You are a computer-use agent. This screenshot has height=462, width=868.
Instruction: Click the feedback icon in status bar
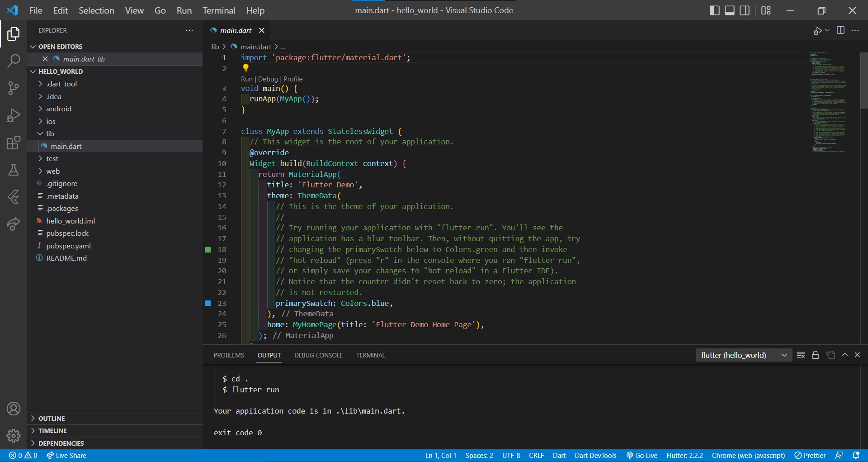click(839, 456)
